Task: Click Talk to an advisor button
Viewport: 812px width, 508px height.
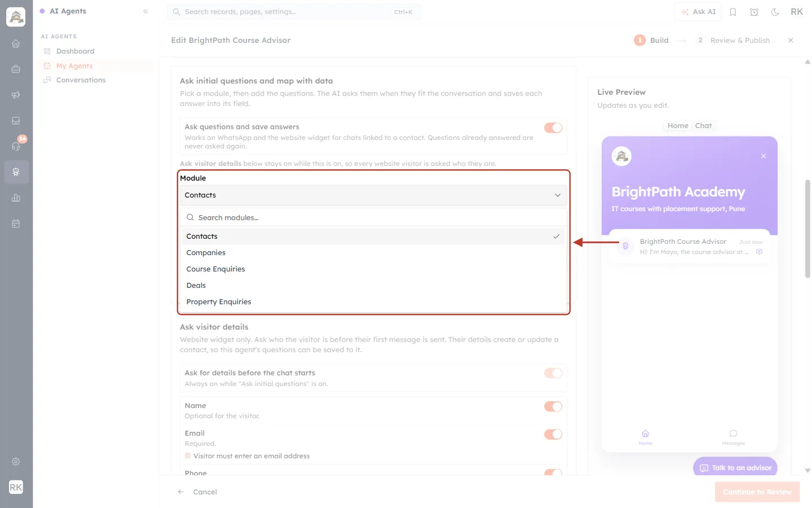Action: [735, 468]
